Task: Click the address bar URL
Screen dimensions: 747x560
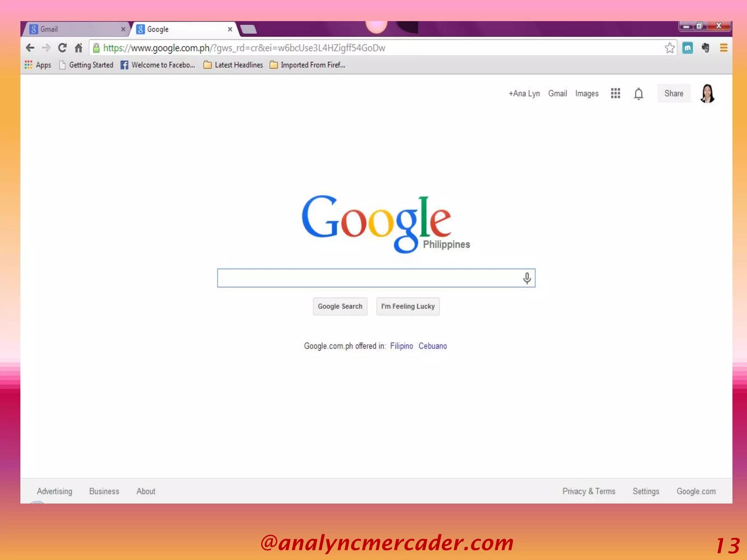Action: click(x=244, y=48)
